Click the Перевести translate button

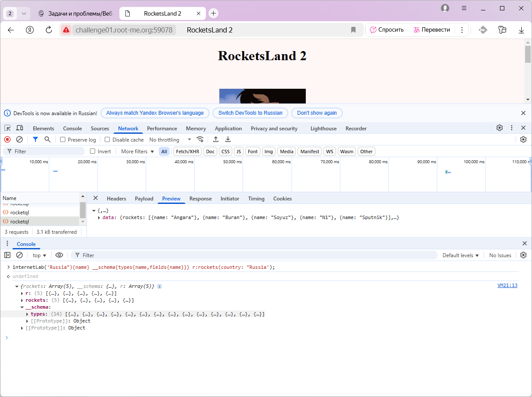pyautogui.click(x=432, y=30)
